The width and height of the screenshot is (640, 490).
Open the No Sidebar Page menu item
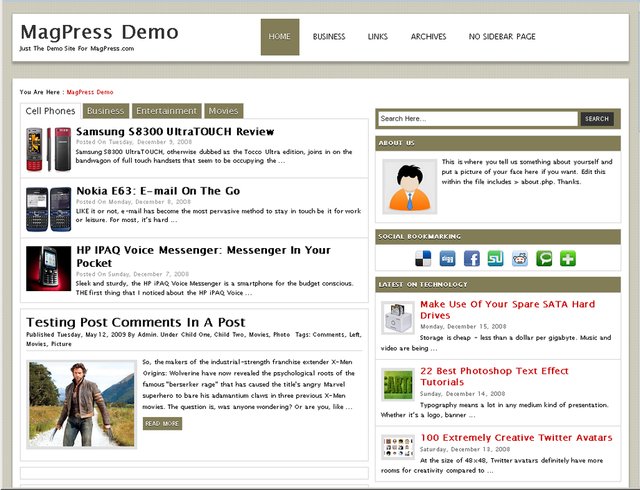click(502, 37)
